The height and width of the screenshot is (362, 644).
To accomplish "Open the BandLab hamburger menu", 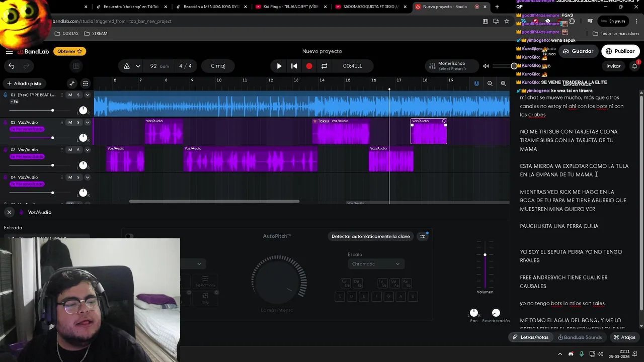I will 9,51.
